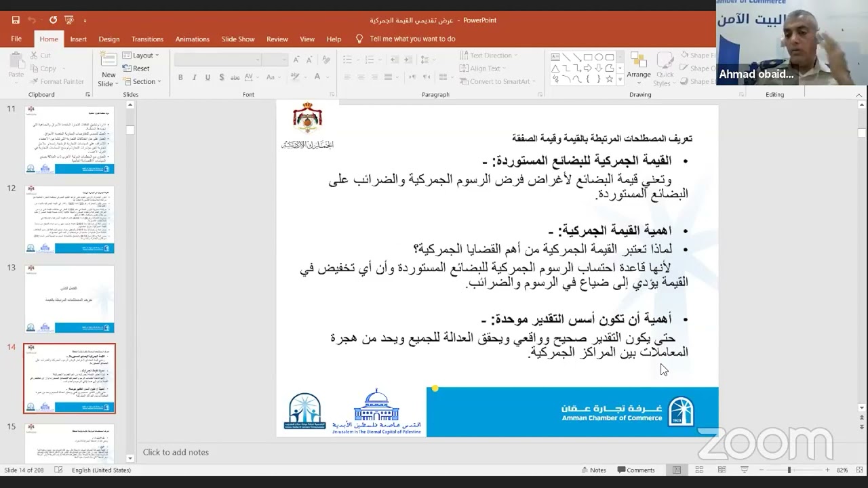Click the notes area 'Click to add notes'

coord(176,452)
